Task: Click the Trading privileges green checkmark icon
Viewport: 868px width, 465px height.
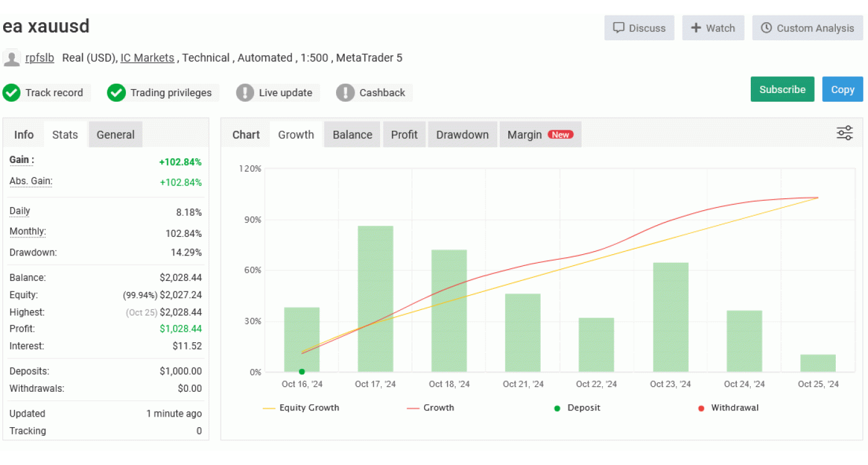Action: tap(117, 93)
